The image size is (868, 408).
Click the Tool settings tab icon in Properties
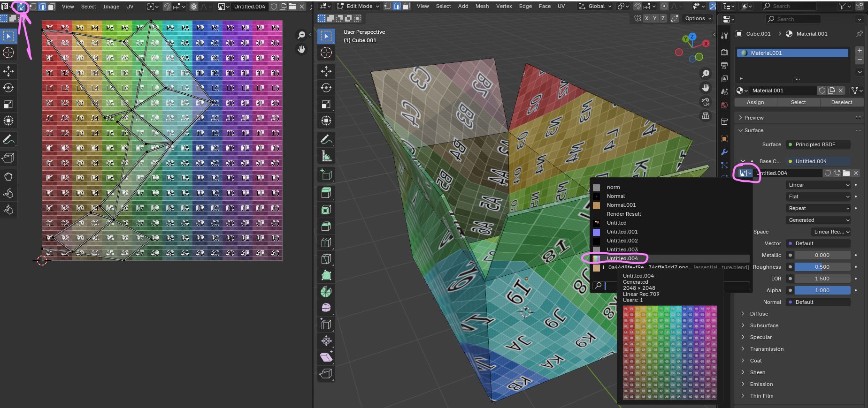(x=724, y=36)
